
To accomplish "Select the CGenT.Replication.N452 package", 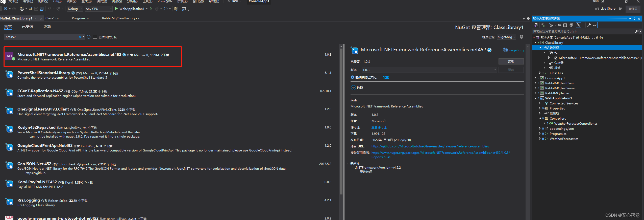I will [169, 93].
